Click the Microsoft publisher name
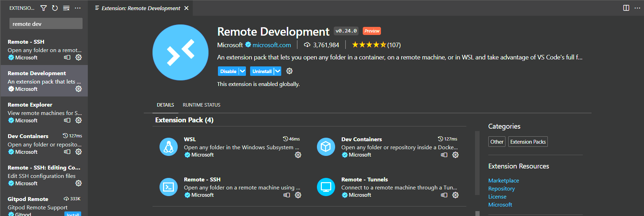The width and height of the screenshot is (644, 216). (230, 45)
